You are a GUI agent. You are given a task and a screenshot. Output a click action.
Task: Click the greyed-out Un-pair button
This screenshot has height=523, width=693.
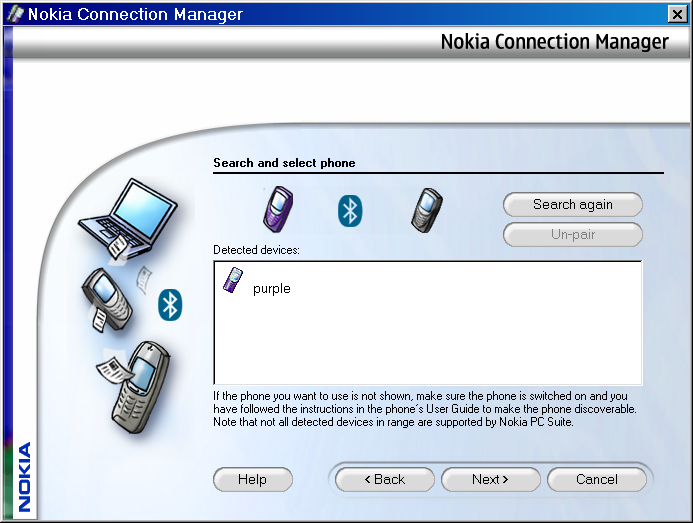pos(572,234)
